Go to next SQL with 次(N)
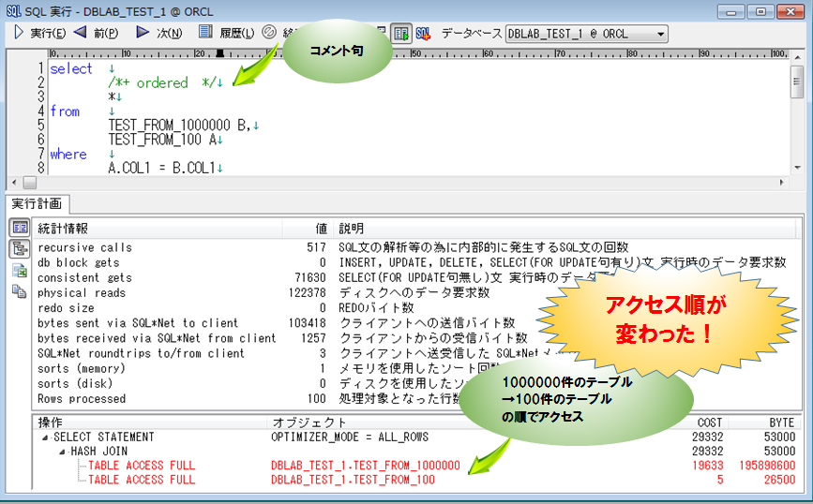Image resolution: width=813 pixels, height=504 pixels. [x=143, y=33]
